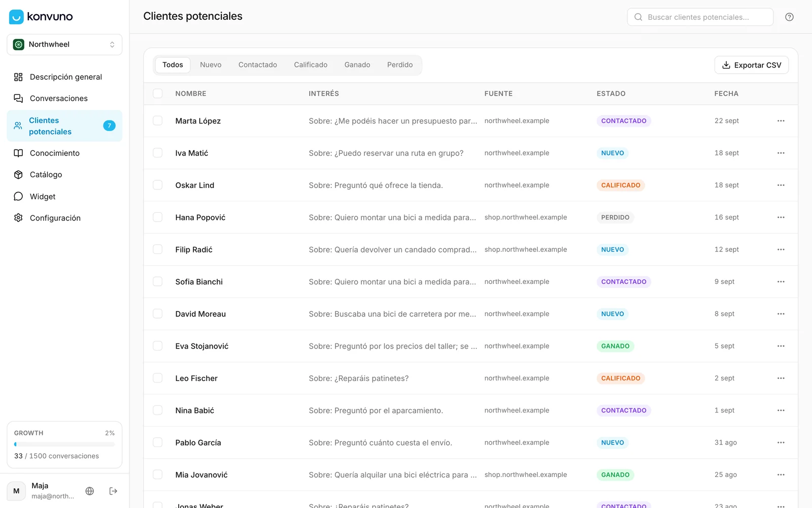This screenshot has height=508, width=812.
Task: Open Conversaciones in sidebar
Action: [64, 98]
